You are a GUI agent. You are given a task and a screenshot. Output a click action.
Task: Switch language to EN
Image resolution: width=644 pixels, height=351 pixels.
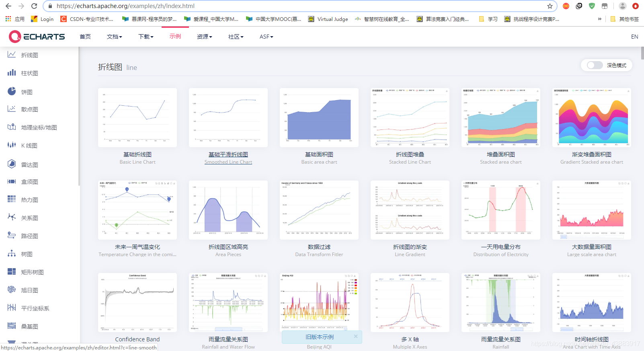point(634,37)
